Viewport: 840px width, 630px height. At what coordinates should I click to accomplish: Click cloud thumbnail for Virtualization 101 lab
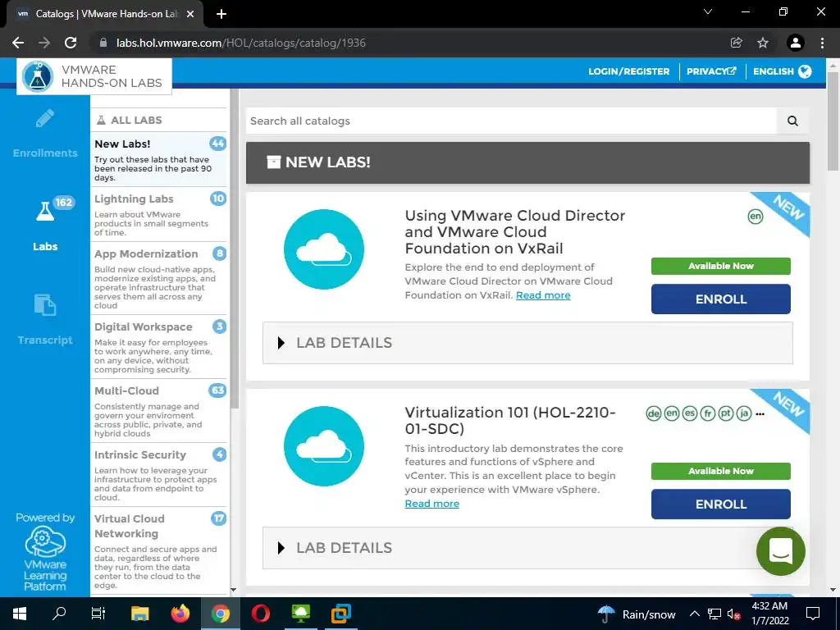323,445
